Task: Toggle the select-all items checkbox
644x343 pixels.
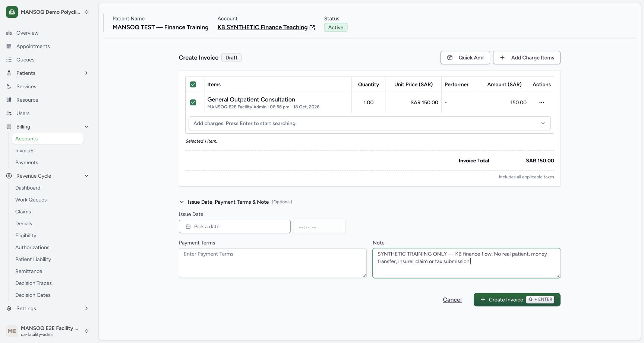Action: 193,85
